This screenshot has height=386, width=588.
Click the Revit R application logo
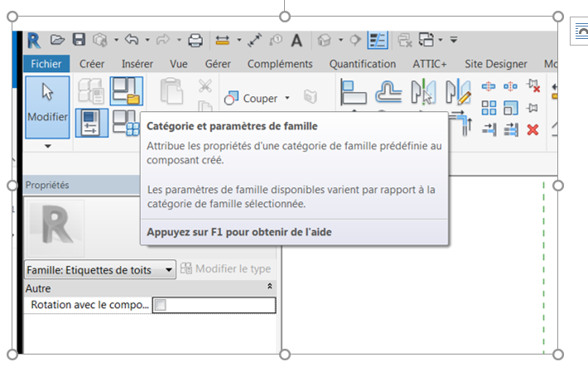click(x=34, y=40)
